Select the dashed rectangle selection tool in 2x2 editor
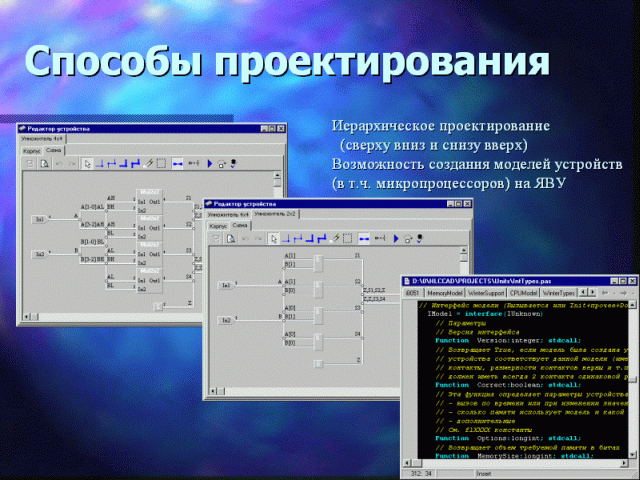 click(346, 239)
